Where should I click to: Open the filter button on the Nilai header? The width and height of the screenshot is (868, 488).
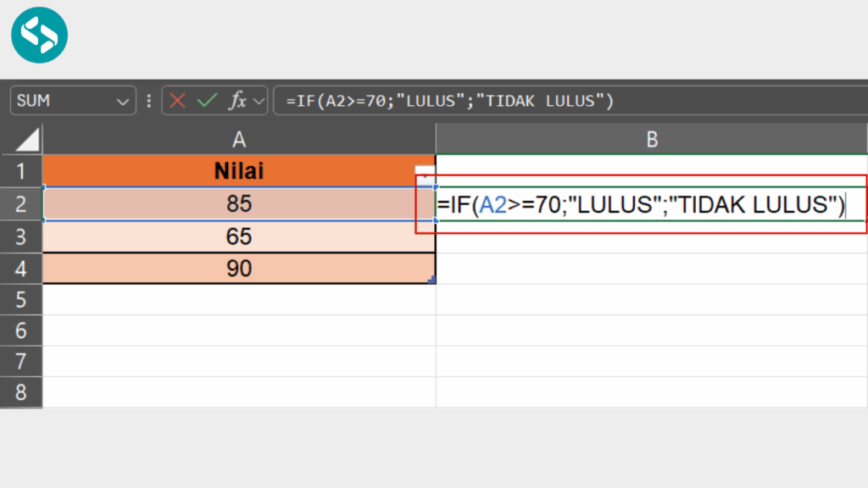click(x=424, y=170)
